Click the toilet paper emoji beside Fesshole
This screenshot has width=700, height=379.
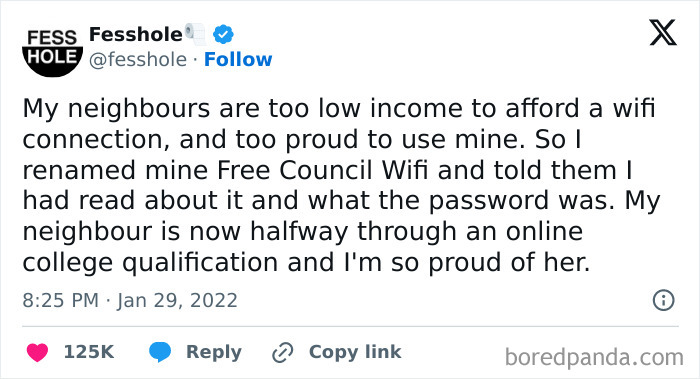point(196,34)
